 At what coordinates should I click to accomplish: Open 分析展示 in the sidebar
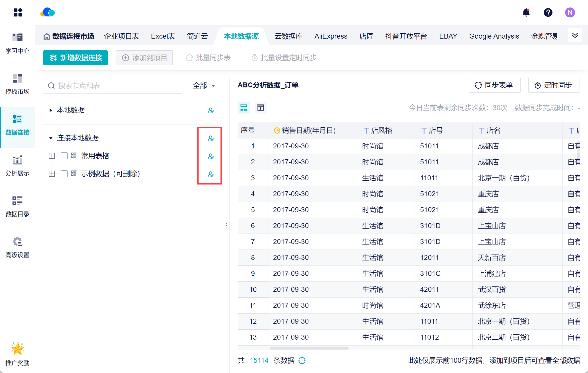coord(17,166)
